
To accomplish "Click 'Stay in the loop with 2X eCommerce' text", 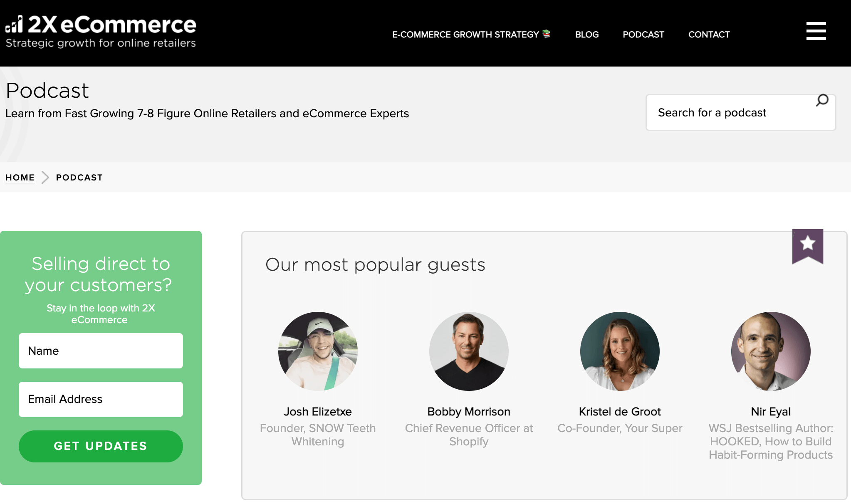I will pos(101,314).
